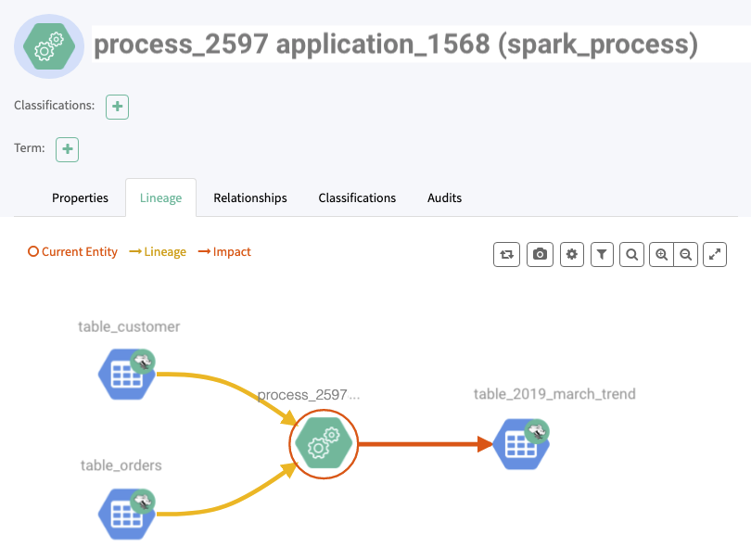Viewport: 751px width, 560px height.
Task: Click the camera icon to export lineage
Action: pyautogui.click(x=540, y=254)
